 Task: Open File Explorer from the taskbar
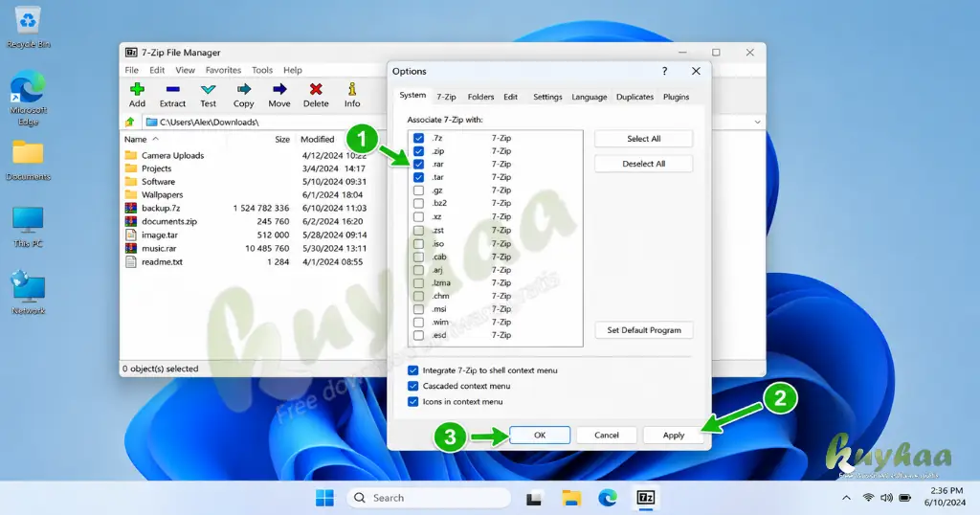point(571,498)
